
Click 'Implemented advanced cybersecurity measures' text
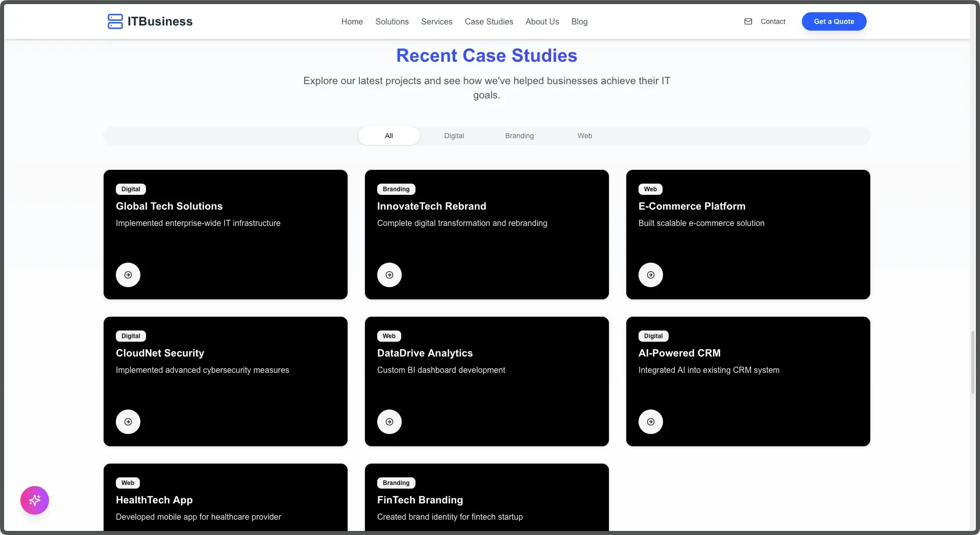tap(202, 370)
